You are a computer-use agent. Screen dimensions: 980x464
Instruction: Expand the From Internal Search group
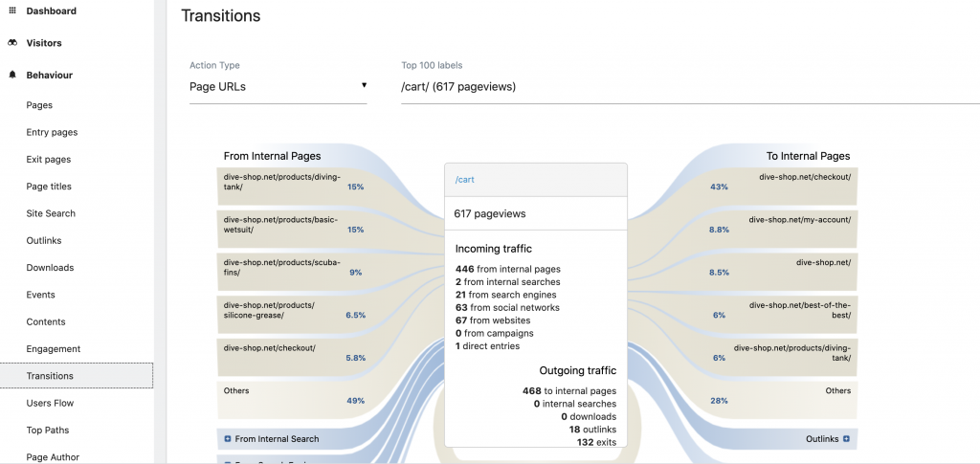277,439
